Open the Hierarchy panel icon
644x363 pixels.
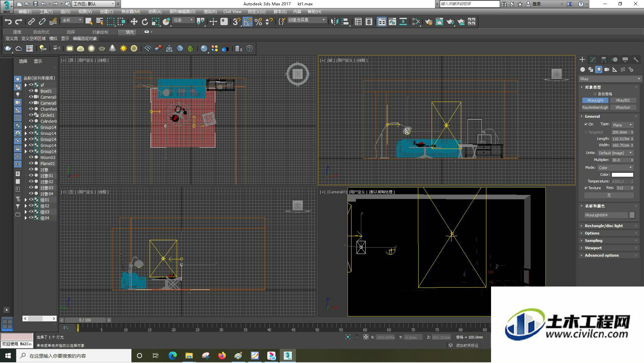604,59
